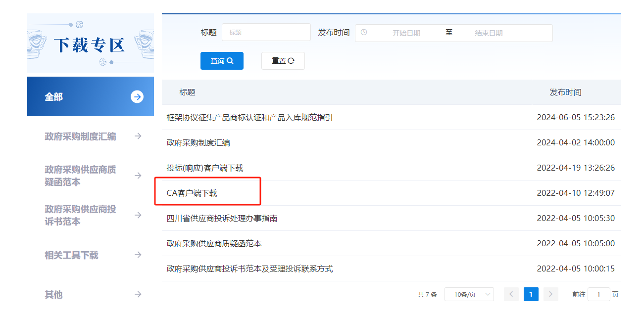Open the 10条/页 page size dropdown
644x314 pixels.
point(469,294)
